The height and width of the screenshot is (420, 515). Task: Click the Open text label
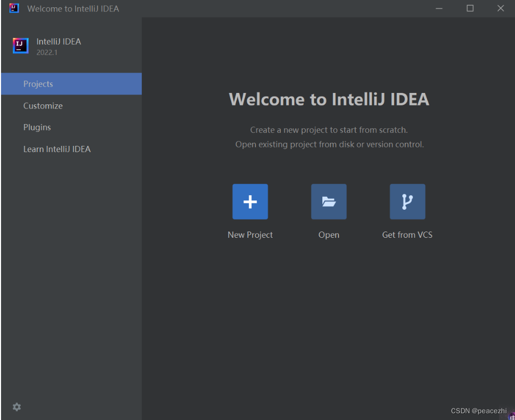pyautogui.click(x=329, y=235)
